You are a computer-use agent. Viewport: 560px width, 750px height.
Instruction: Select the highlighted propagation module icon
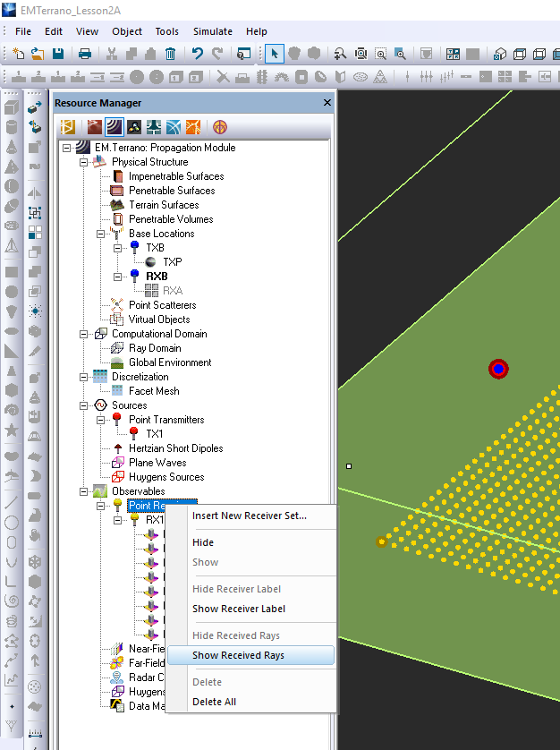(x=113, y=126)
